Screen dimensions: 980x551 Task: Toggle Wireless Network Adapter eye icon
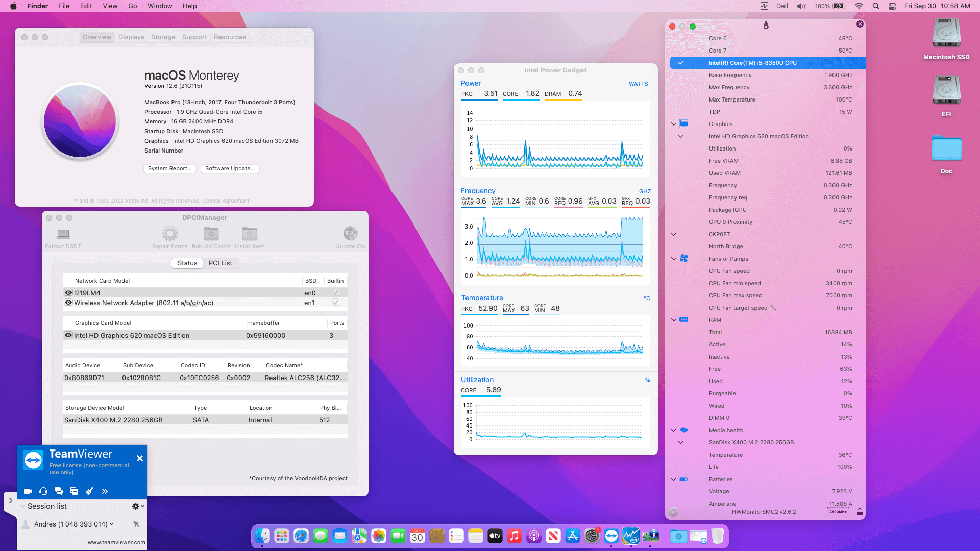[68, 303]
